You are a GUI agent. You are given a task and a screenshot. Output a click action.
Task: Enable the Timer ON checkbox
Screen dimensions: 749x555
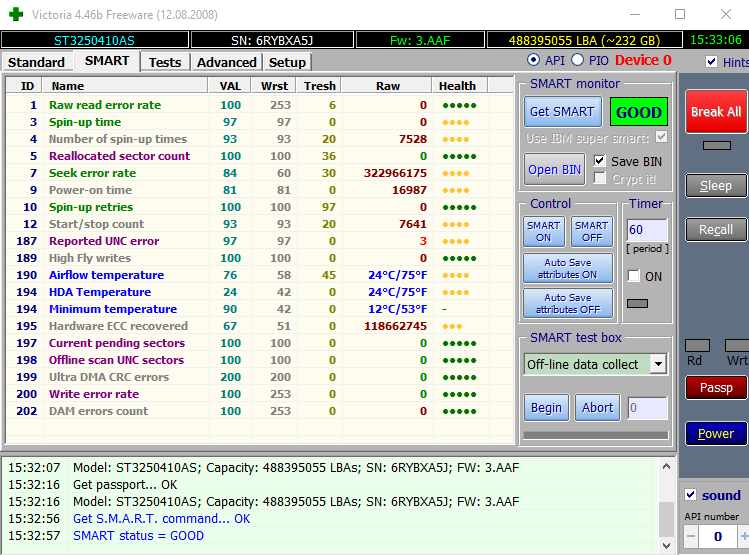(633, 276)
